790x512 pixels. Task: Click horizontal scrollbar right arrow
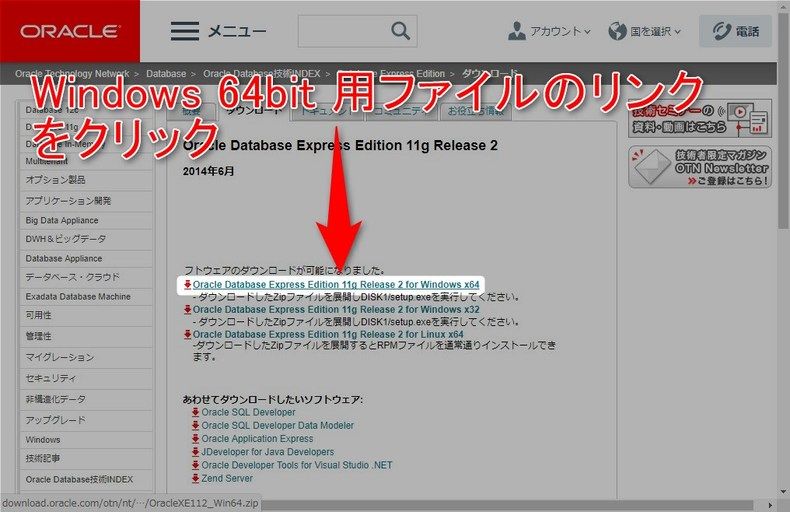770,505
